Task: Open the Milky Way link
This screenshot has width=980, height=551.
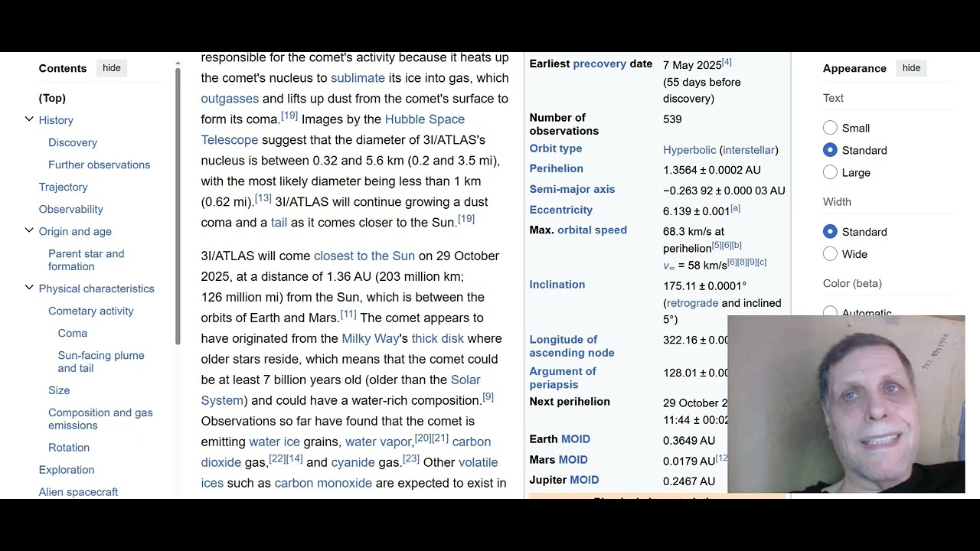Action: (371, 338)
